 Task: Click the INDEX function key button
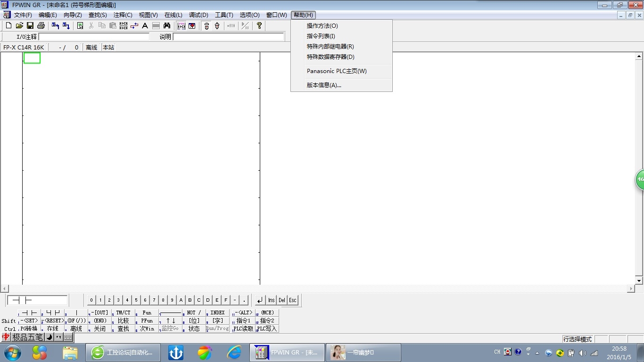pos(217,313)
